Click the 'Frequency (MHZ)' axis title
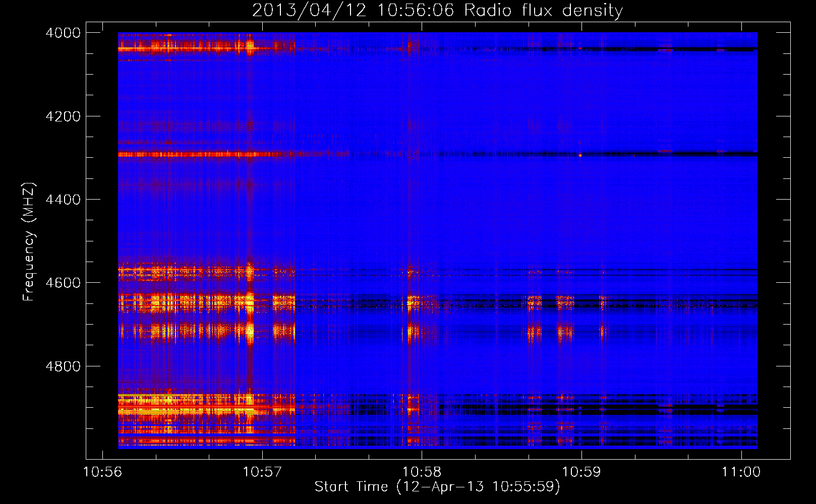Screen dimensions: 816x504 29,242
